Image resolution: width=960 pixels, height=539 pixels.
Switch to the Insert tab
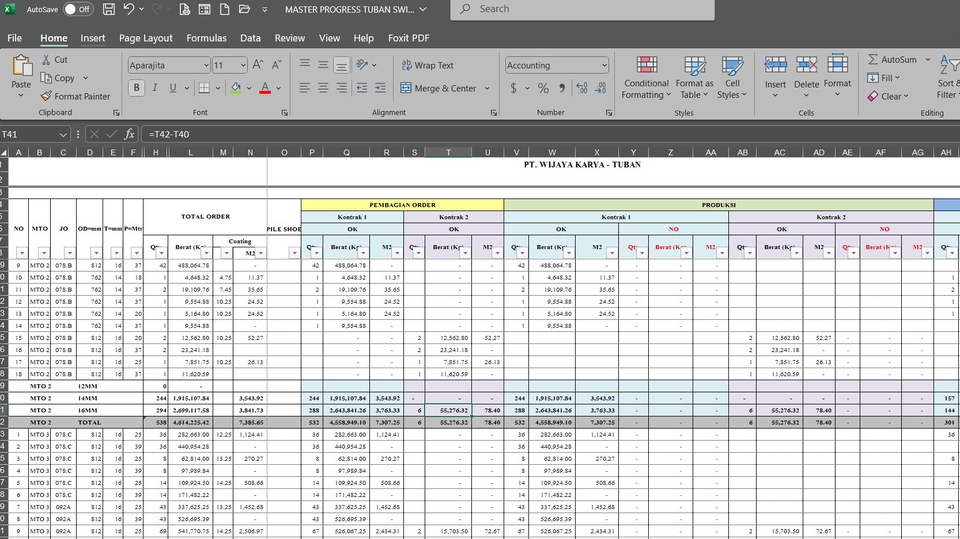(x=92, y=38)
